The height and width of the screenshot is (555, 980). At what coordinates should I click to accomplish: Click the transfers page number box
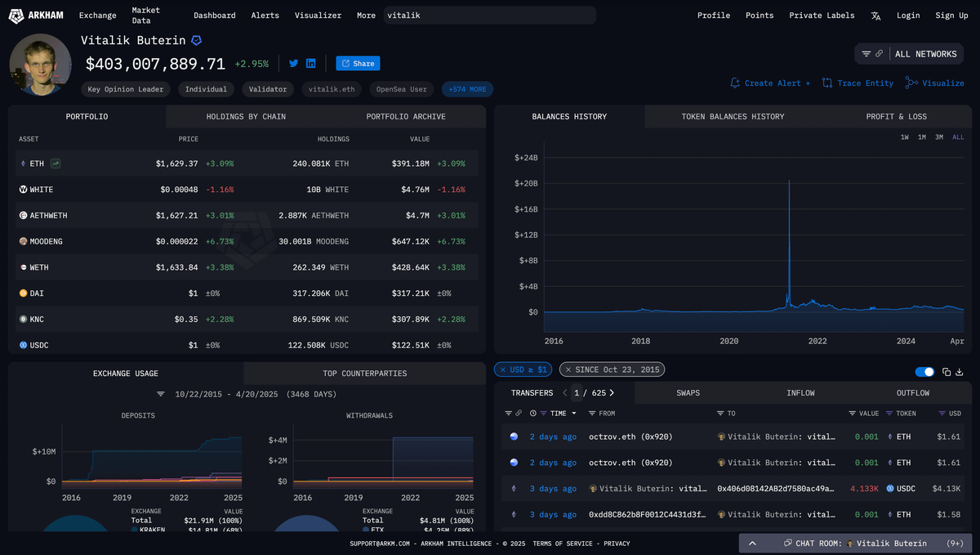coord(577,393)
